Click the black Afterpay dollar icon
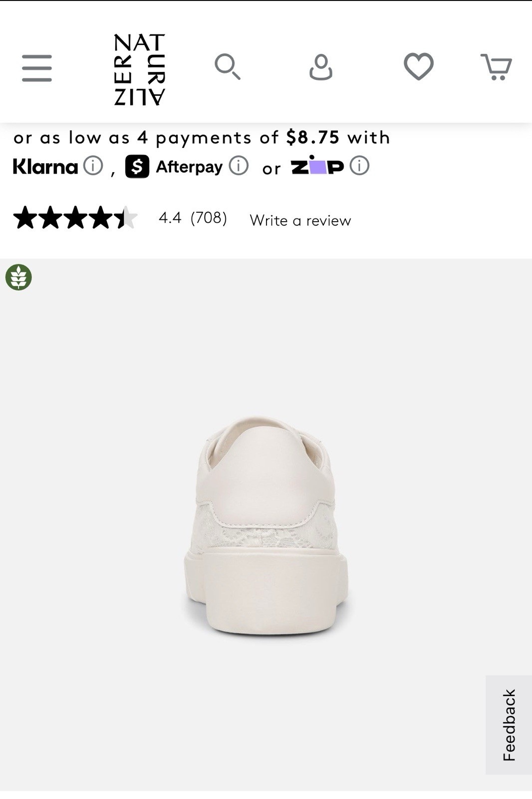 coord(137,166)
